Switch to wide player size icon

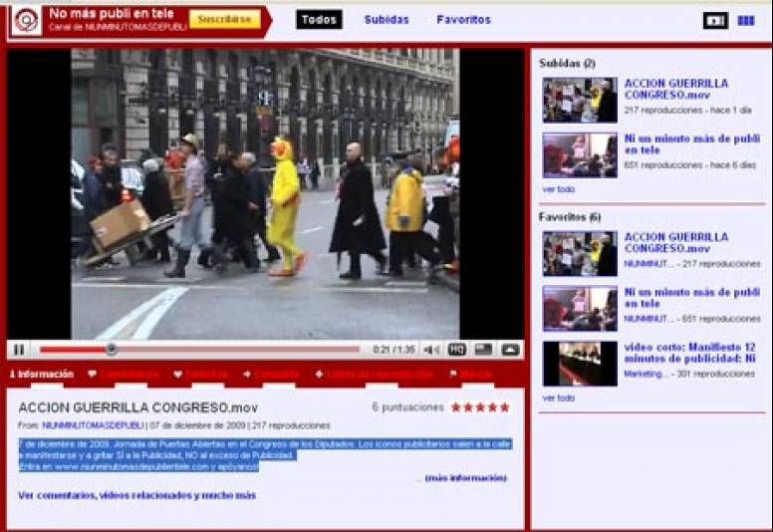tap(483, 350)
